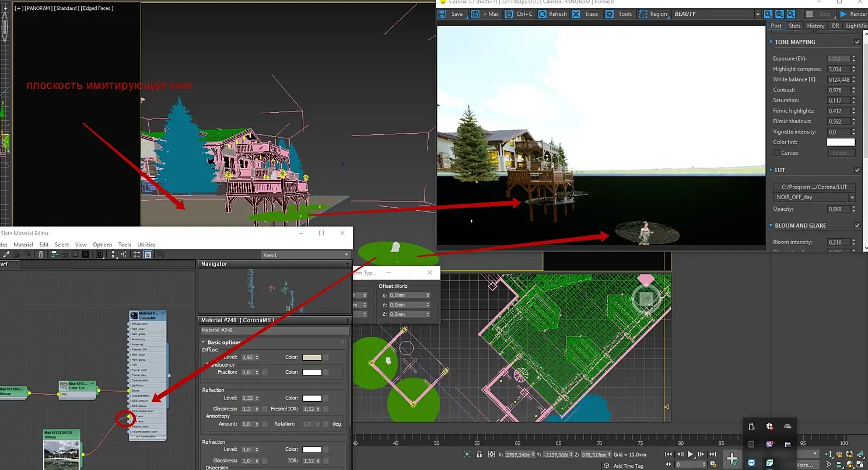
Task: Click the delete trash icon in Slate editor
Action: pos(41,255)
